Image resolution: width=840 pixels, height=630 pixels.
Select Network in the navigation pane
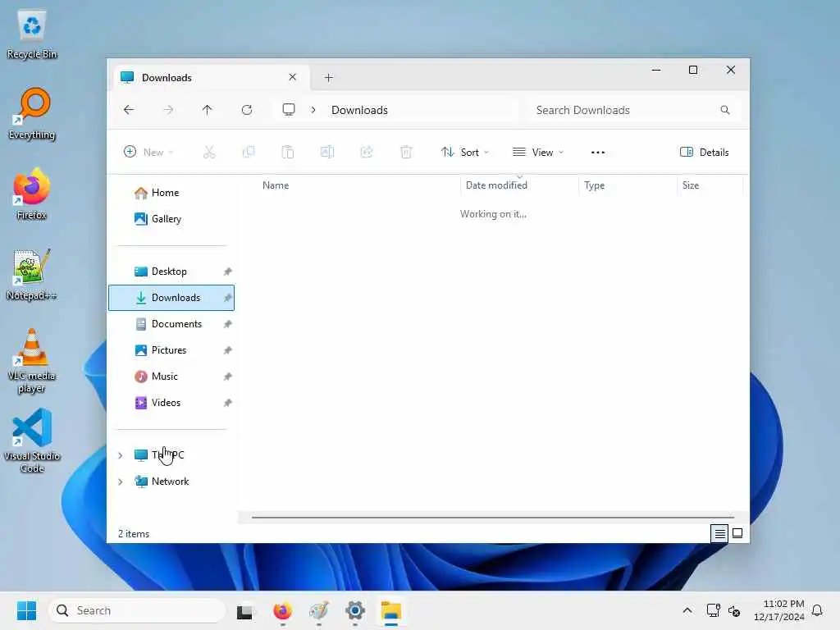coord(170,482)
